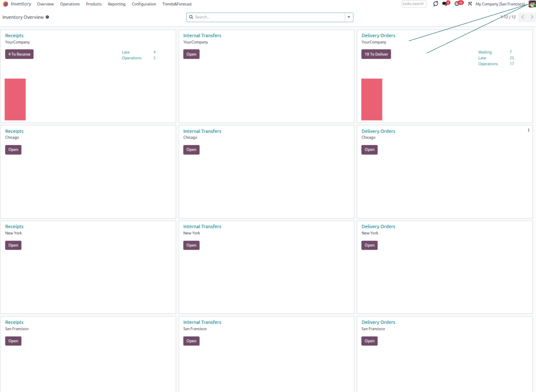Open the user avatar menu

[x=532, y=4]
